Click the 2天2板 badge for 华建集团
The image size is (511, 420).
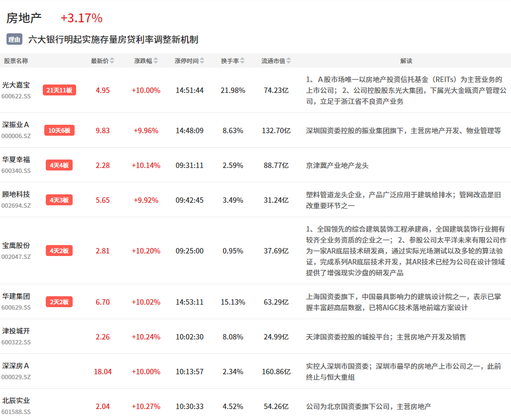pyautogui.click(x=59, y=302)
